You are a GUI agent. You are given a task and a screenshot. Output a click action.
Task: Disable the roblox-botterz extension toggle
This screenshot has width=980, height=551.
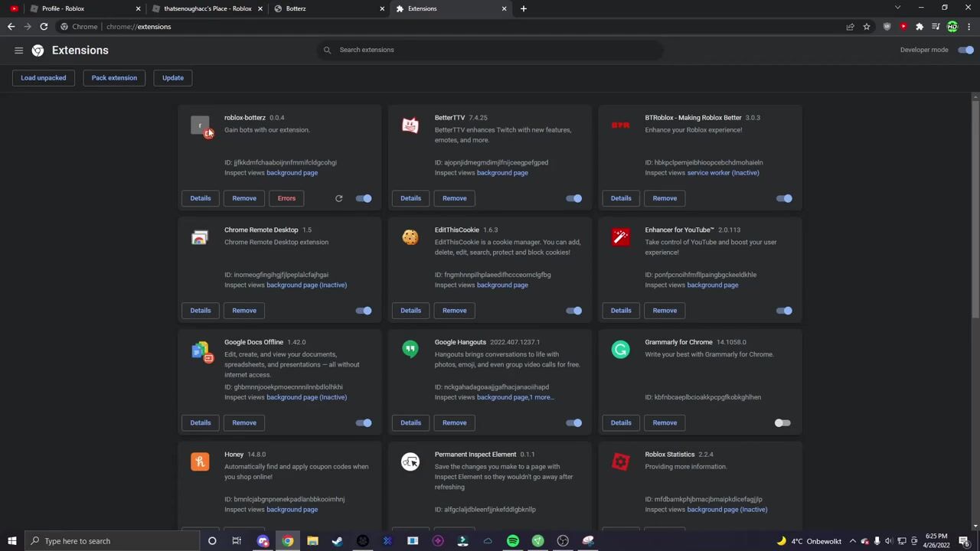click(364, 198)
